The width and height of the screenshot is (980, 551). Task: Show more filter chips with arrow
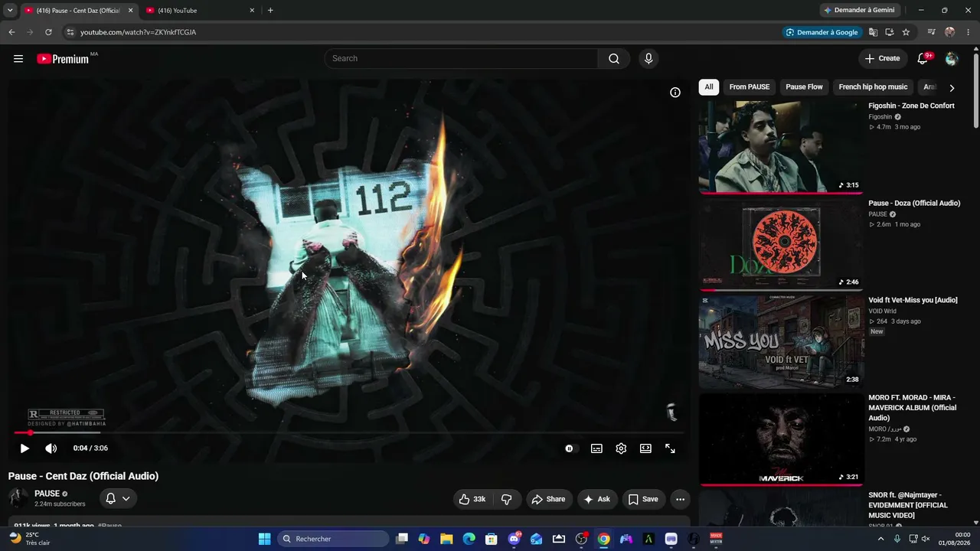(x=952, y=88)
